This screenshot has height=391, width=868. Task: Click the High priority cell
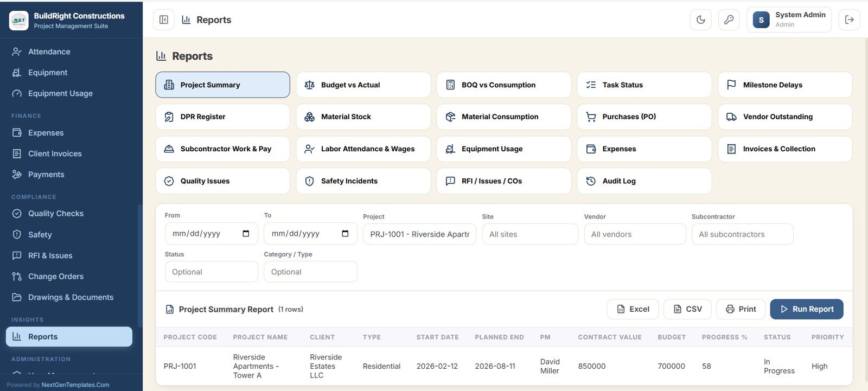(x=820, y=367)
